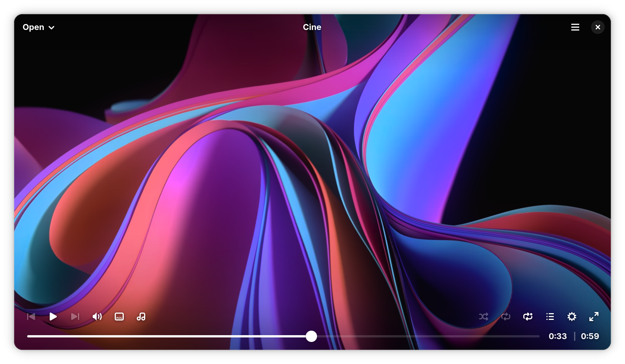Open the playback settings gear
The image size is (625, 364).
pyautogui.click(x=572, y=317)
